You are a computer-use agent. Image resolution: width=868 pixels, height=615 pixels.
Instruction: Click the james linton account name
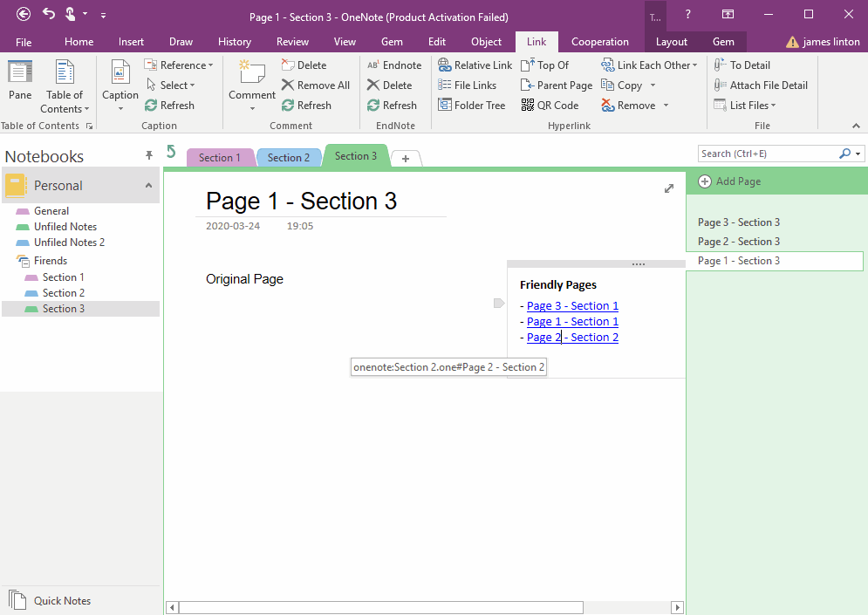(x=830, y=42)
